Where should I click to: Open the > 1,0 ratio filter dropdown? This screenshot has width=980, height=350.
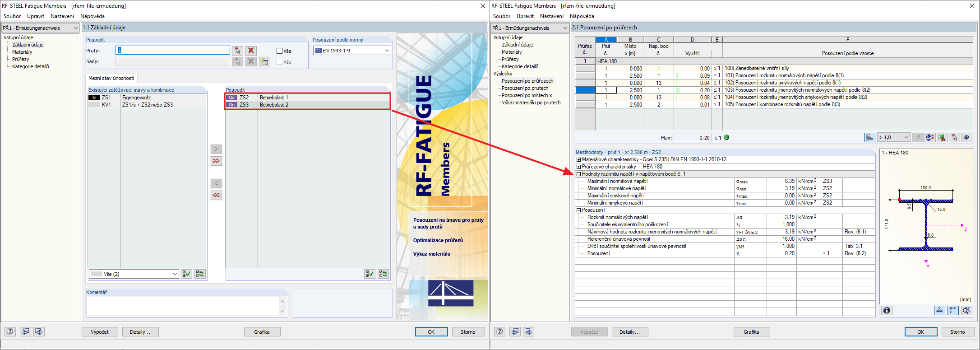893,137
